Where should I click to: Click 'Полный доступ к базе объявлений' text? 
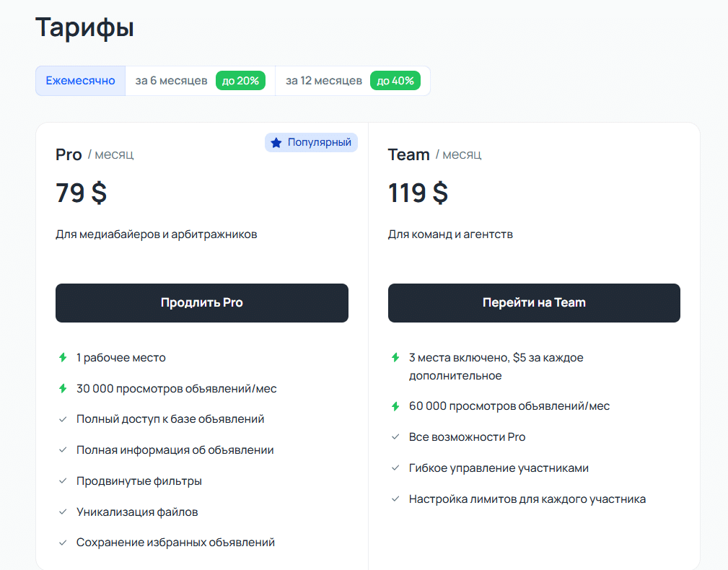tap(170, 419)
